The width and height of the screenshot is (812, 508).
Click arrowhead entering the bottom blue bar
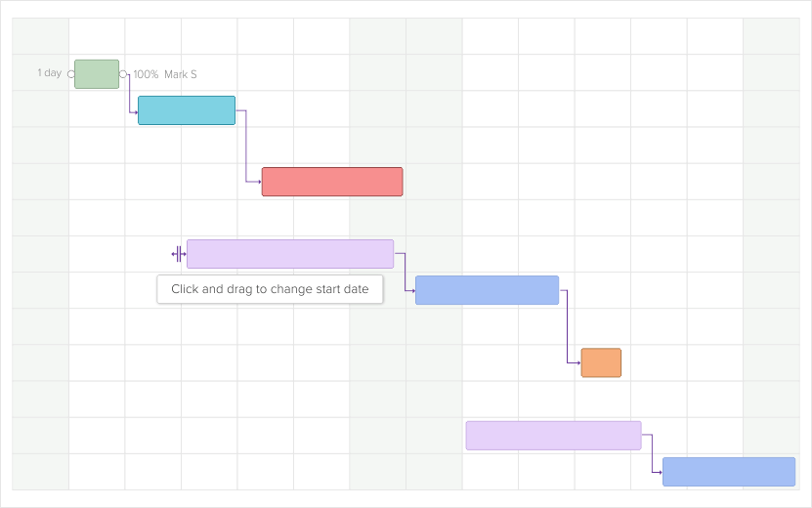(661, 472)
